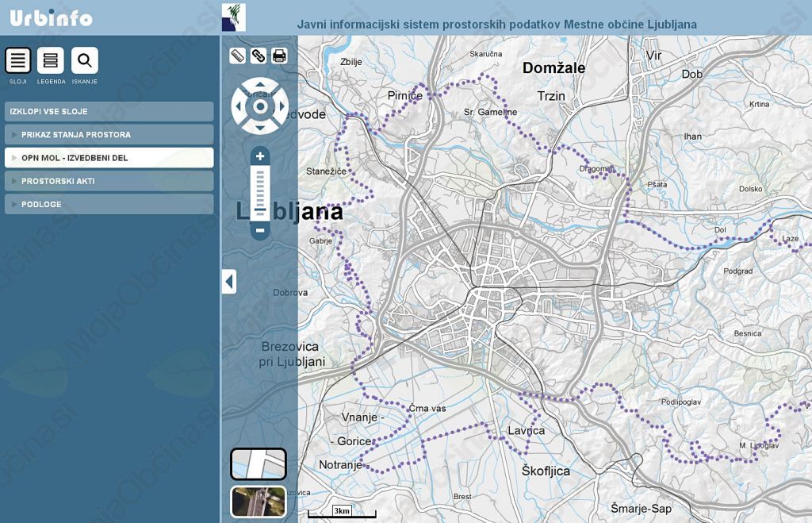Image resolution: width=812 pixels, height=523 pixels.
Task: Switch to street map basemap thumbnail
Action: click(x=258, y=464)
